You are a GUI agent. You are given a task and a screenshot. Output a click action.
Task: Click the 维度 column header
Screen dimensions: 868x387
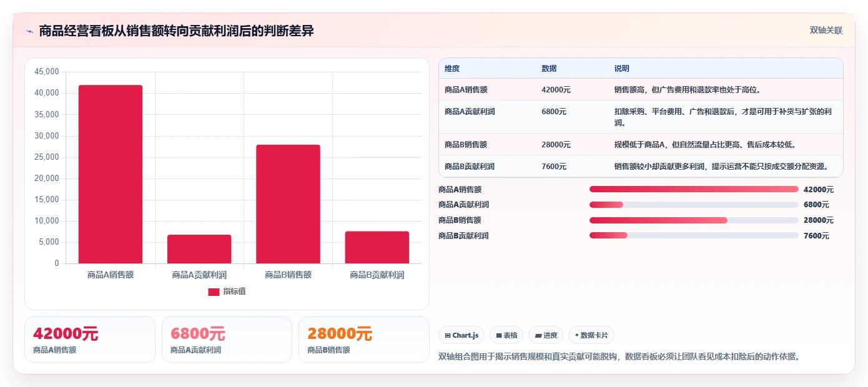coord(452,69)
